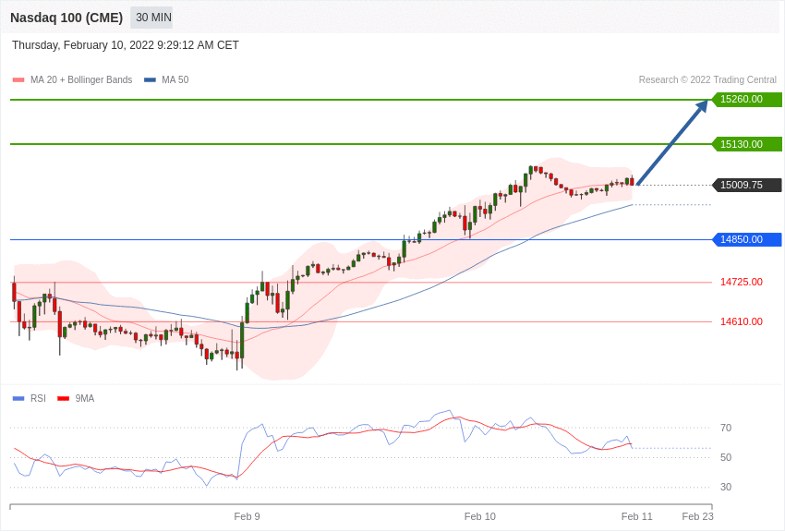Click the blue MA 50 legend swatch
785x532 pixels.
tap(150, 80)
